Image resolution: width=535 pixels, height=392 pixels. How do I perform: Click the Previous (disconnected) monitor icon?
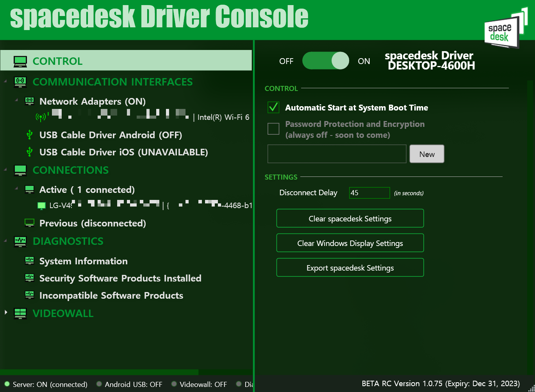click(29, 223)
